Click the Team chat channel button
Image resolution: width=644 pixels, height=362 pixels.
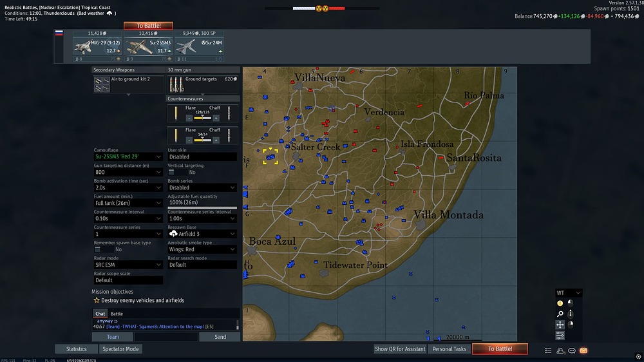pos(113,337)
